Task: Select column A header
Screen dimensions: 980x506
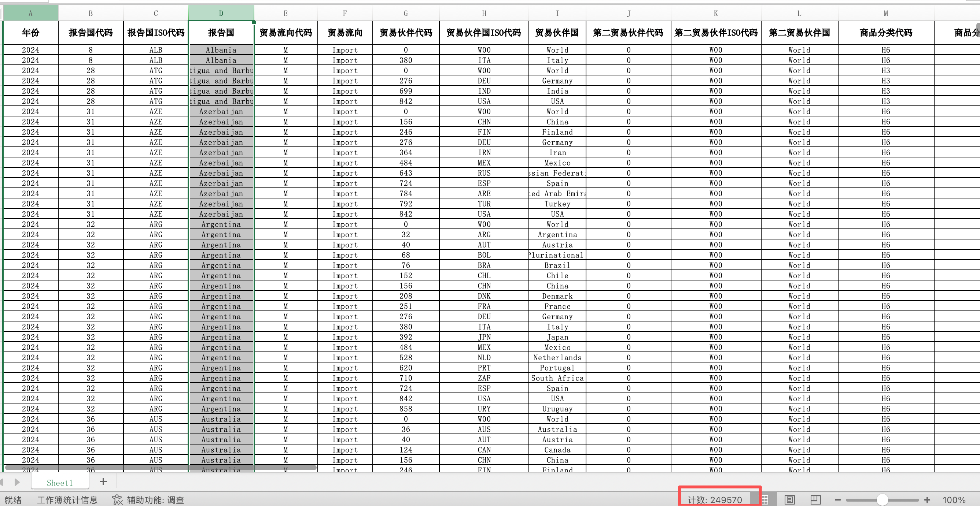Action: pyautogui.click(x=30, y=13)
